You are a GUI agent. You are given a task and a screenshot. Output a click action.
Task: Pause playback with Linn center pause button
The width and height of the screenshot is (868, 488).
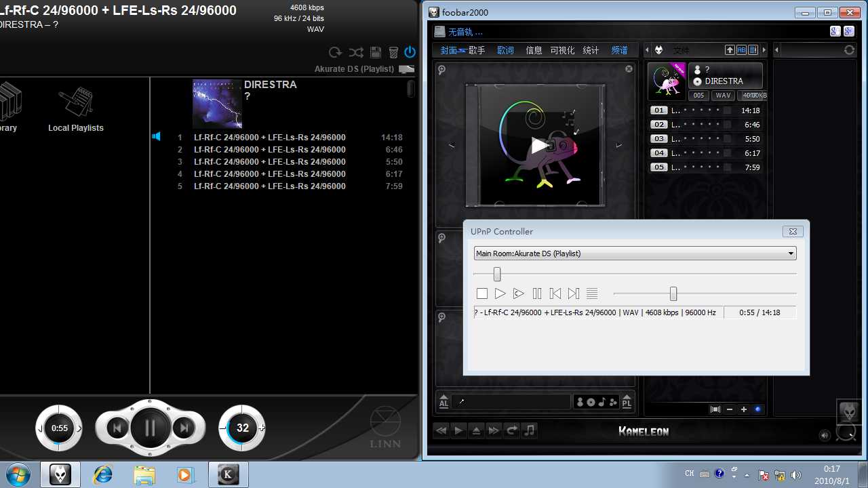coord(150,428)
